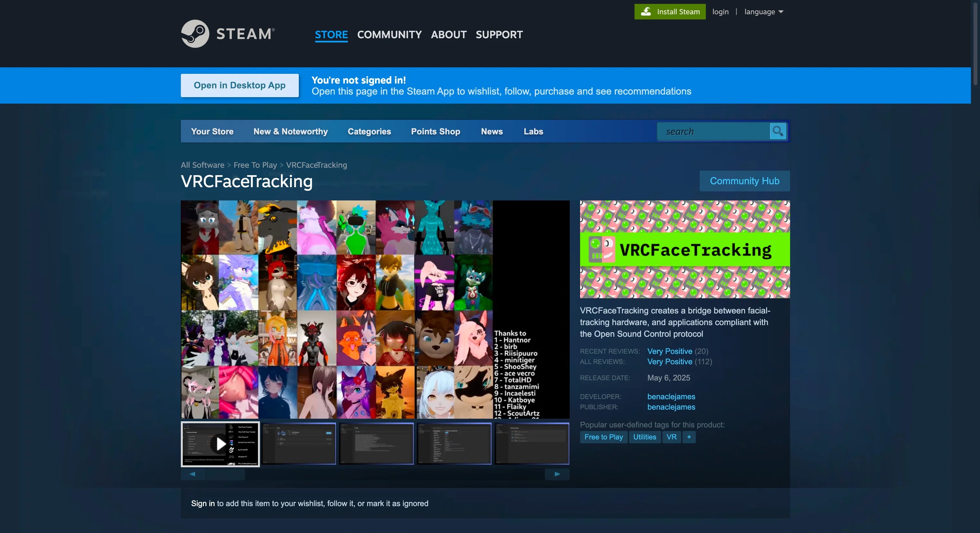Click the benaclejames developer link
This screenshot has width=980, height=533.
pyautogui.click(x=671, y=397)
